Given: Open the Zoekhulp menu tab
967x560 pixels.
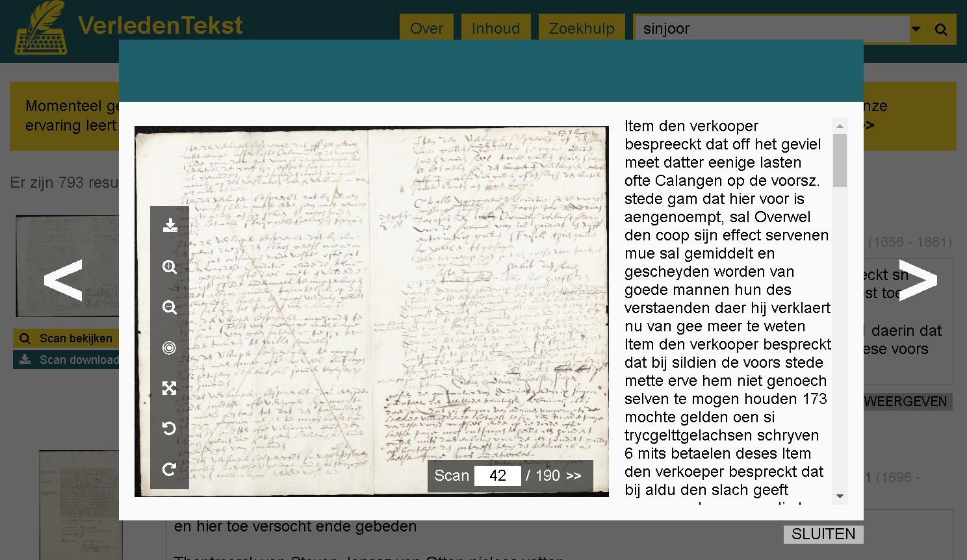Looking at the screenshot, I should (582, 29).
